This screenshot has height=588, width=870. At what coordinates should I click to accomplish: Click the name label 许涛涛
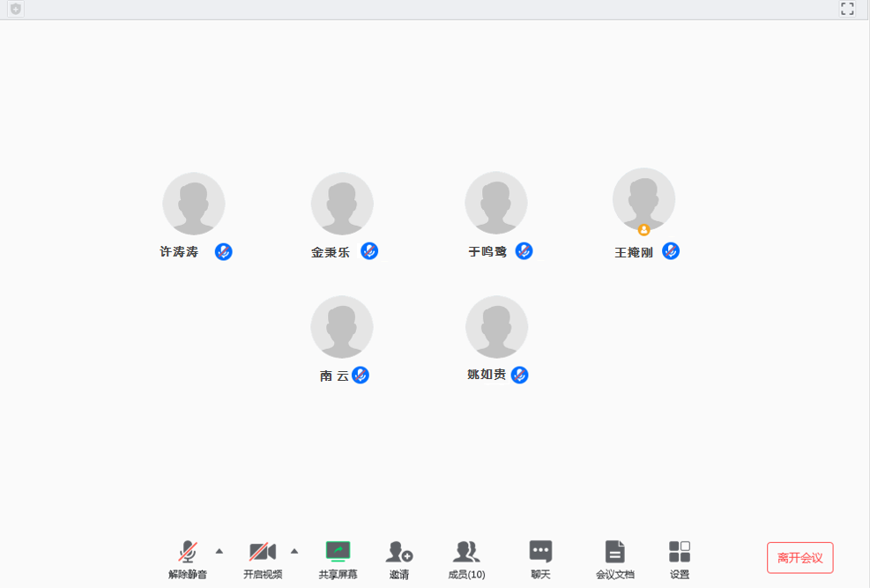tap(179, 252)
